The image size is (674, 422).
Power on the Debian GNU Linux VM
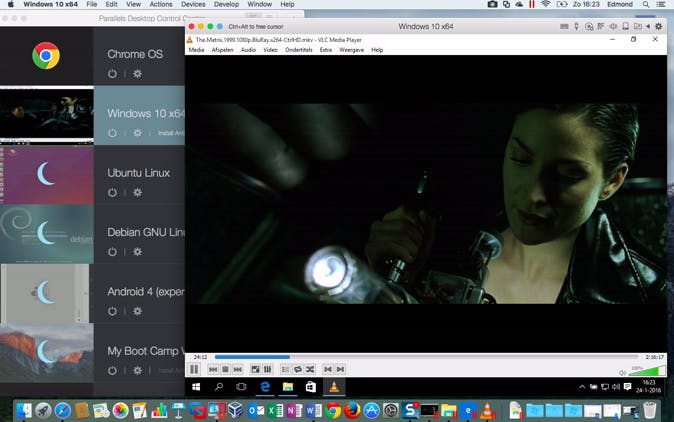pos(112,252)
